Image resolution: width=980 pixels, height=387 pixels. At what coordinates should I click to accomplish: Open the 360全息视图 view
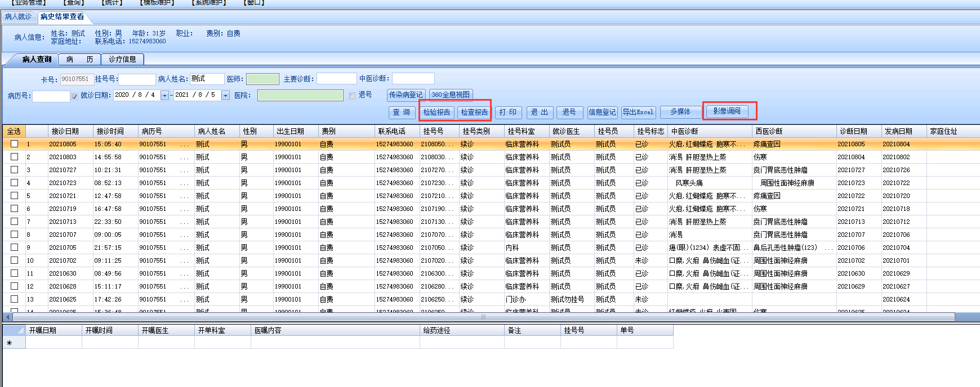click(450, 95)
